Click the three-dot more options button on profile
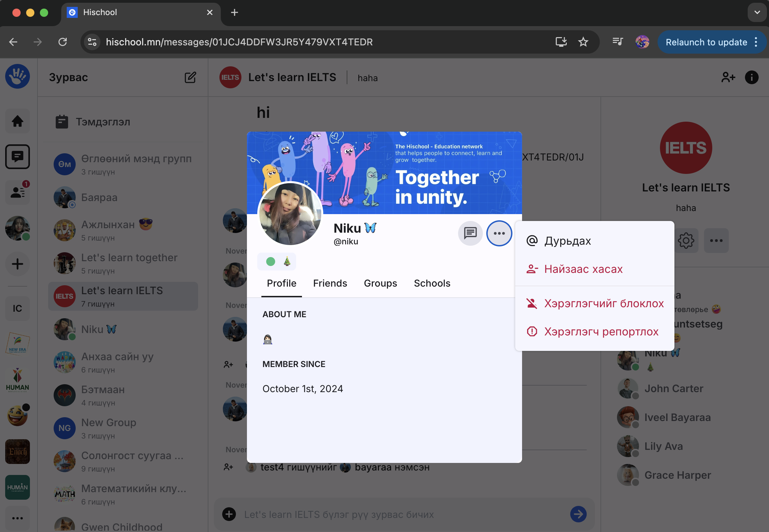769x532 pixels. click(499, 233)
